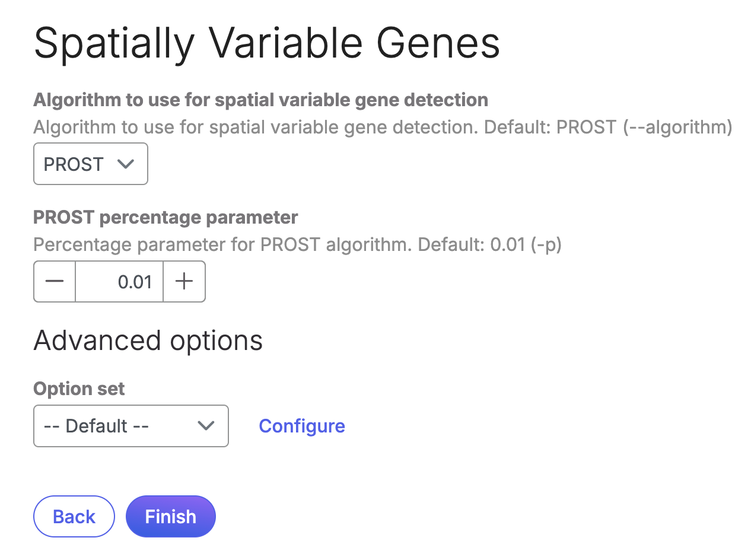
Task: Open the Configure link for option sets
Action: click(x=302, y=426)
